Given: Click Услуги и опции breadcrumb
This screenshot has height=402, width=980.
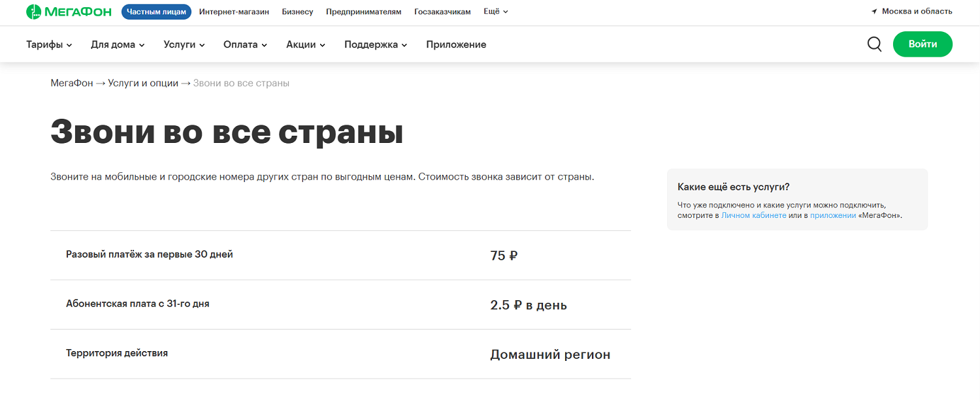Looking at the screenshot, I should pos(143,84).
